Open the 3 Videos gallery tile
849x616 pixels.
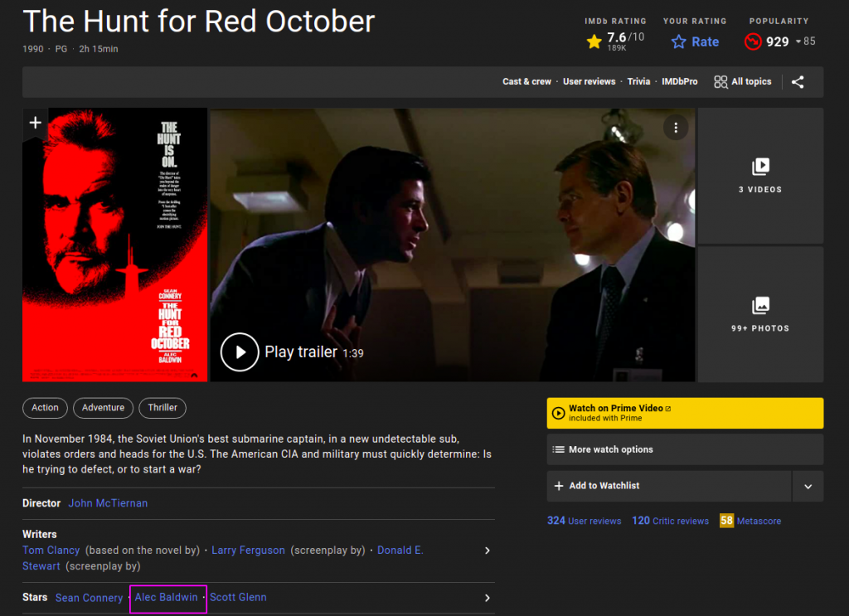760,176
